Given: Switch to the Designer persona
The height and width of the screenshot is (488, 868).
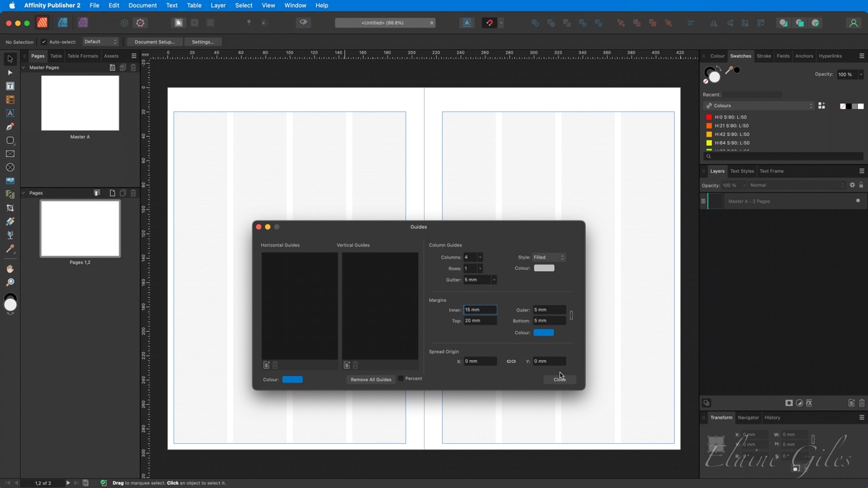Looking at the screenshot, I should coord(63,23).
